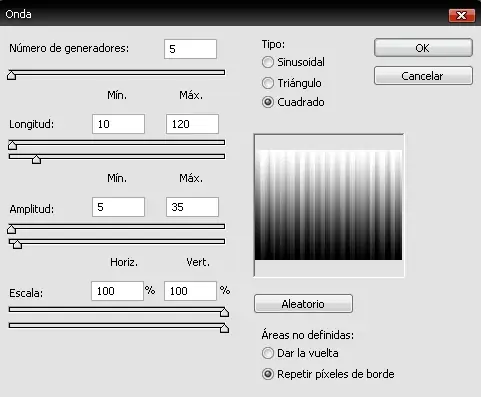Click the Cancelar button

pyautogui.click(x=423, y=76)
